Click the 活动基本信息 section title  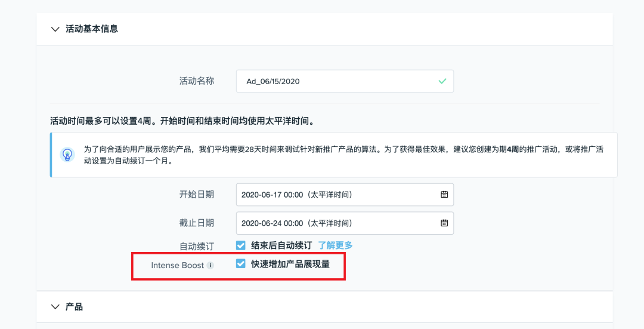coord(92,29)
